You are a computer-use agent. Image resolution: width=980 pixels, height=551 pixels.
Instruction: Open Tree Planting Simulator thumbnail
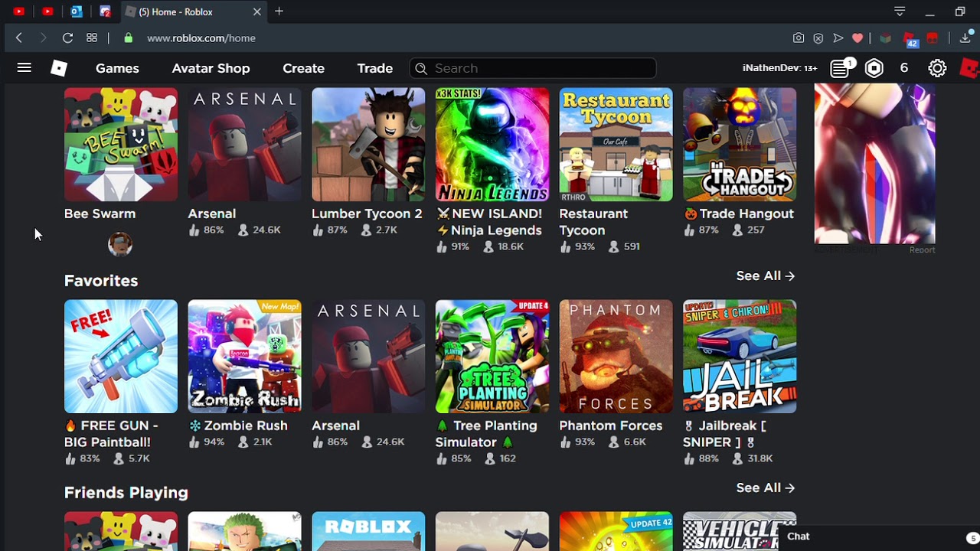[x=492, y=357]
